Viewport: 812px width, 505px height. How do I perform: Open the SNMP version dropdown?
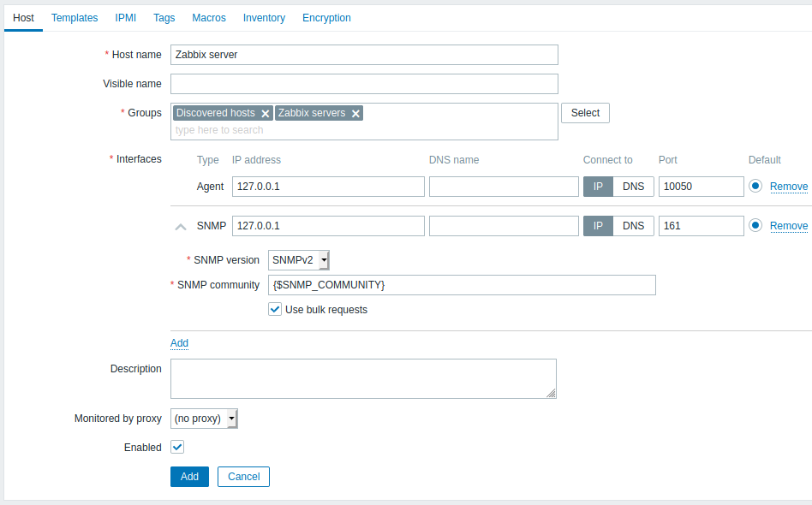[299, 260]
